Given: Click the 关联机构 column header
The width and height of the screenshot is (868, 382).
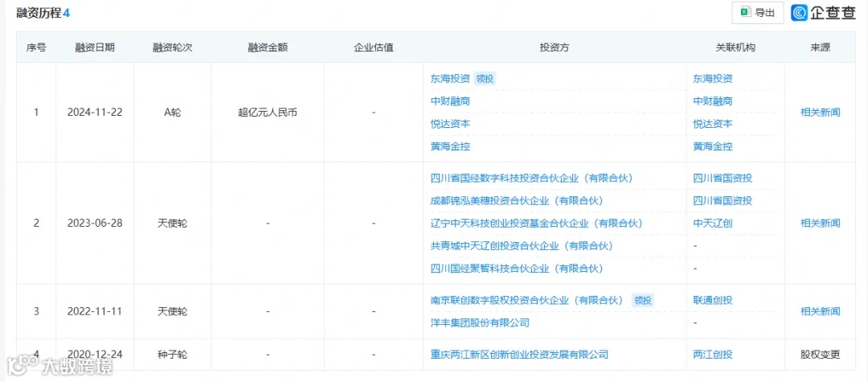Looking at the screenshot, I should 735,47.
